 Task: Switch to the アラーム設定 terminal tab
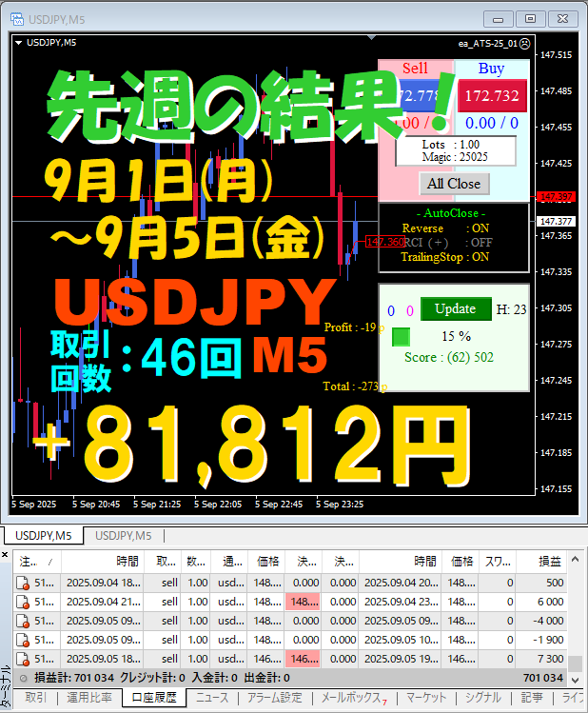274,698
